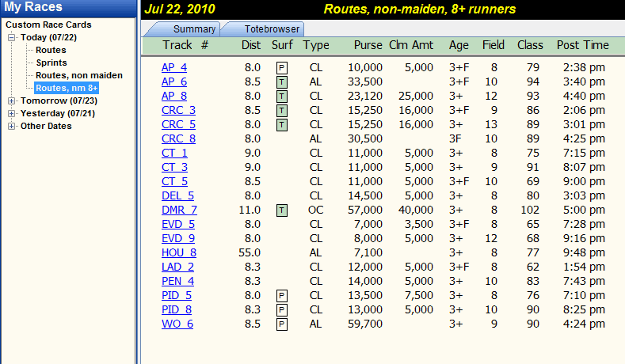The width and height of the screenshot is (625, 364).
Task: Click the 102 class value
Action: (530, 210)
